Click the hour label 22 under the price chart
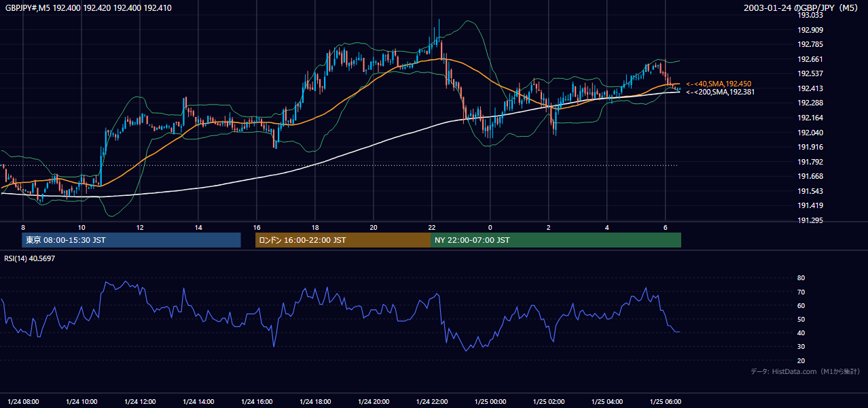 click(432, 227)
